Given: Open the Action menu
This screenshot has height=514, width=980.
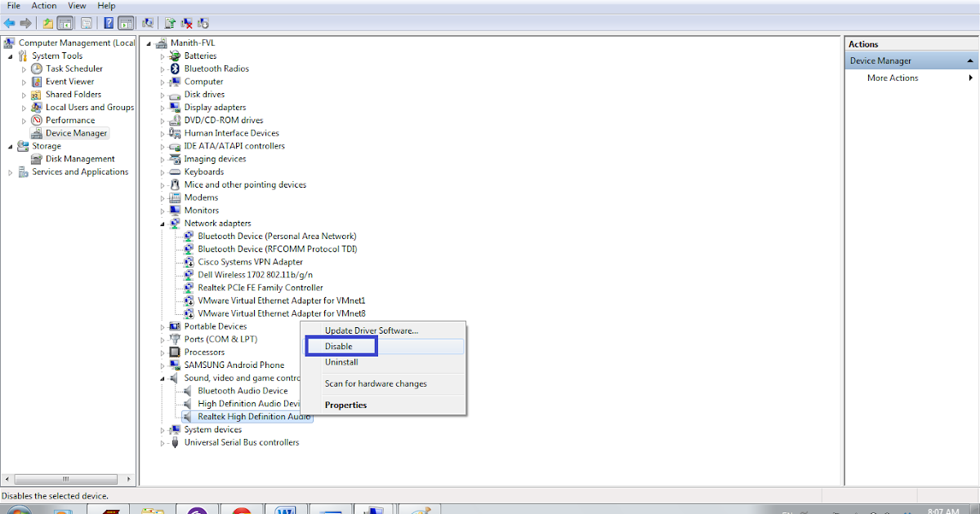Looking at the screenshot, I should [x=43, y=5].
